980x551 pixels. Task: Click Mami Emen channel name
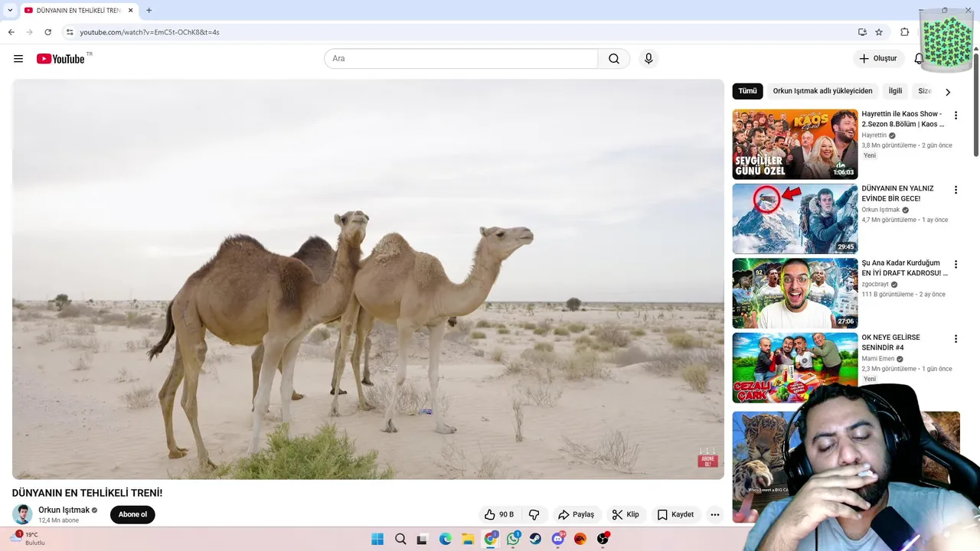[x=878, y=358]
